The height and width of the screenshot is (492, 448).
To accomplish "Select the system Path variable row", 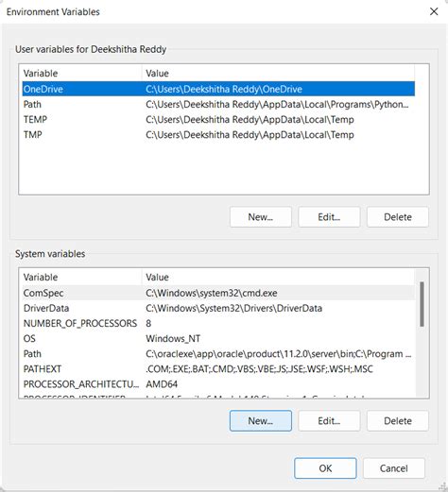I will pyautogui.click(x=218, y=354).
